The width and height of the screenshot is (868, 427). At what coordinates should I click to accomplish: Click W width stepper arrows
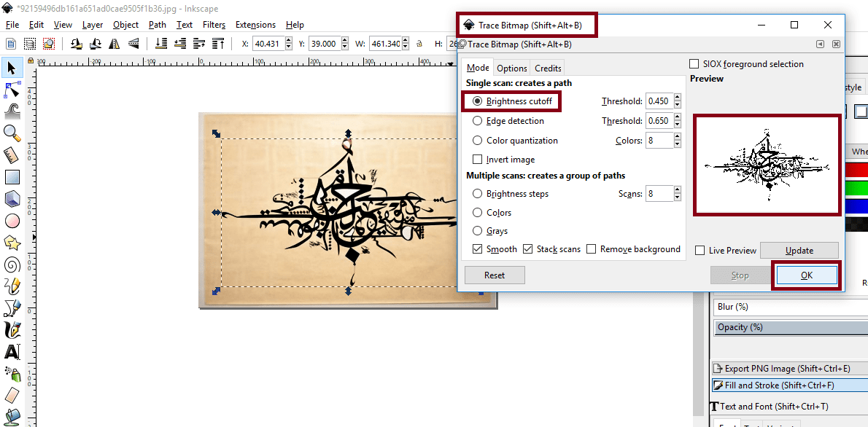[x=406, y=43]
